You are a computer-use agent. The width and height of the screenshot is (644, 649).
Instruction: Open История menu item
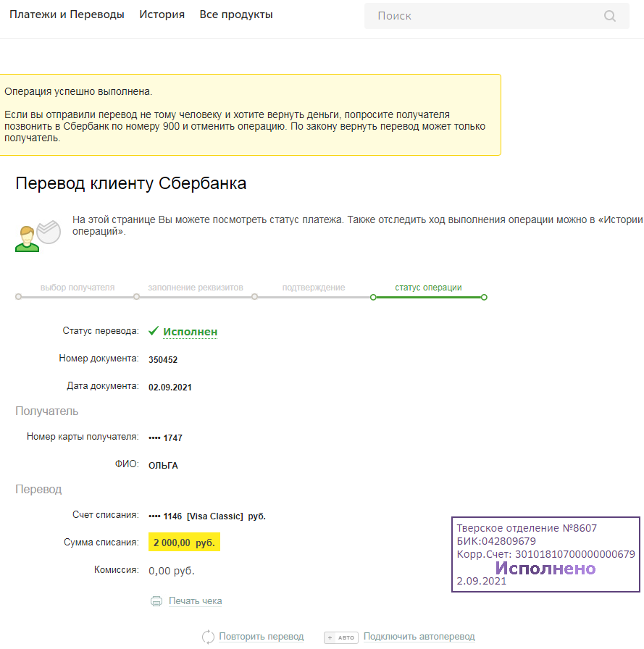[x=162, y=14]
